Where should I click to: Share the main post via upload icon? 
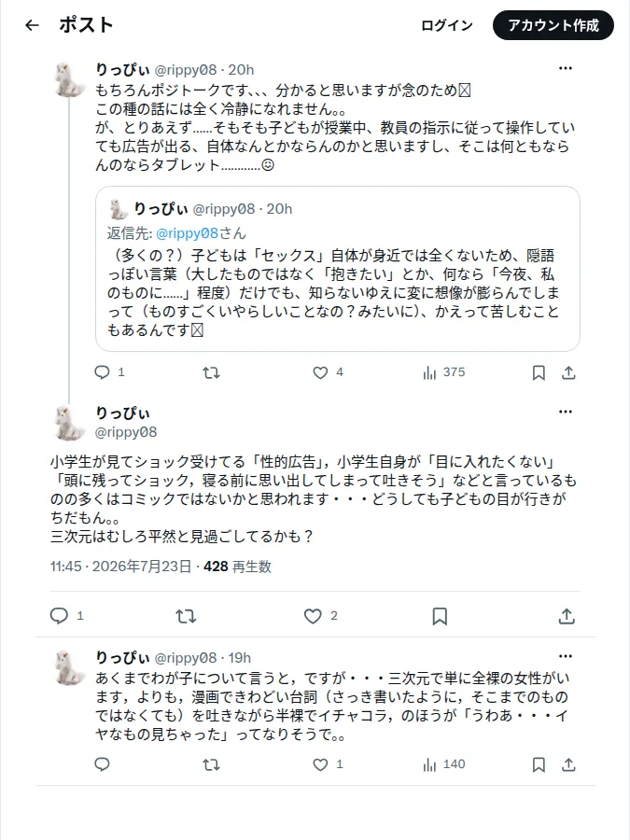567,616
